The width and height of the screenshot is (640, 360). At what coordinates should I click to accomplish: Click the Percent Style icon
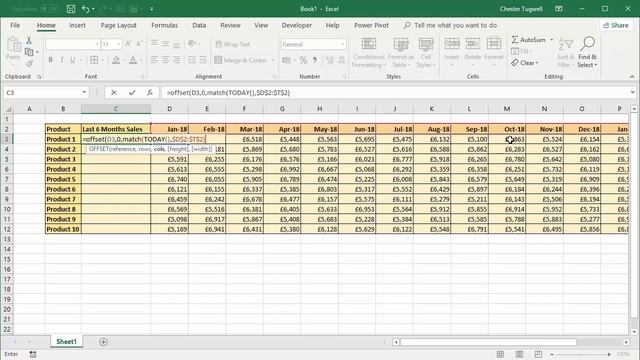click(303, 60)
